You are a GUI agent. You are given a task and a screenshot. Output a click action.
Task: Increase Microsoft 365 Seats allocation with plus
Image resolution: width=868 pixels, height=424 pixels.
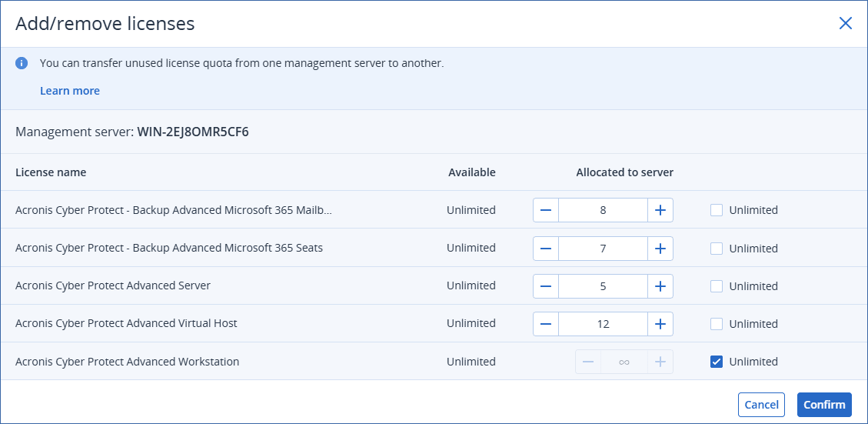(660, 248)
